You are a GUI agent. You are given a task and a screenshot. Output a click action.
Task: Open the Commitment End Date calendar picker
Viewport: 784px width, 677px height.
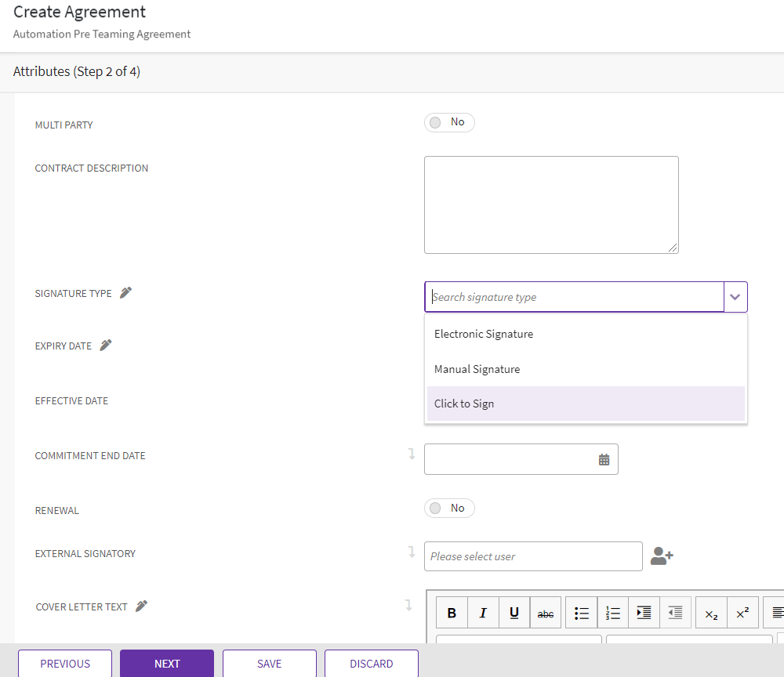click(x=604, y=460)
